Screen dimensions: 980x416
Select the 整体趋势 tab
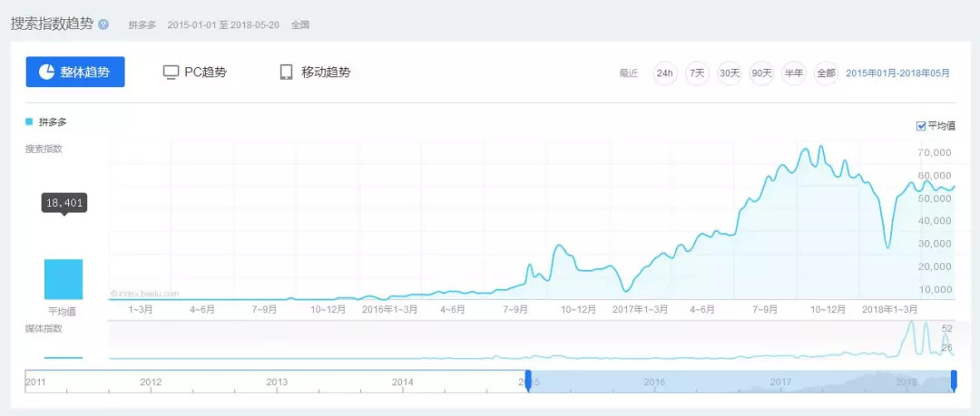[x=75, y=72]
